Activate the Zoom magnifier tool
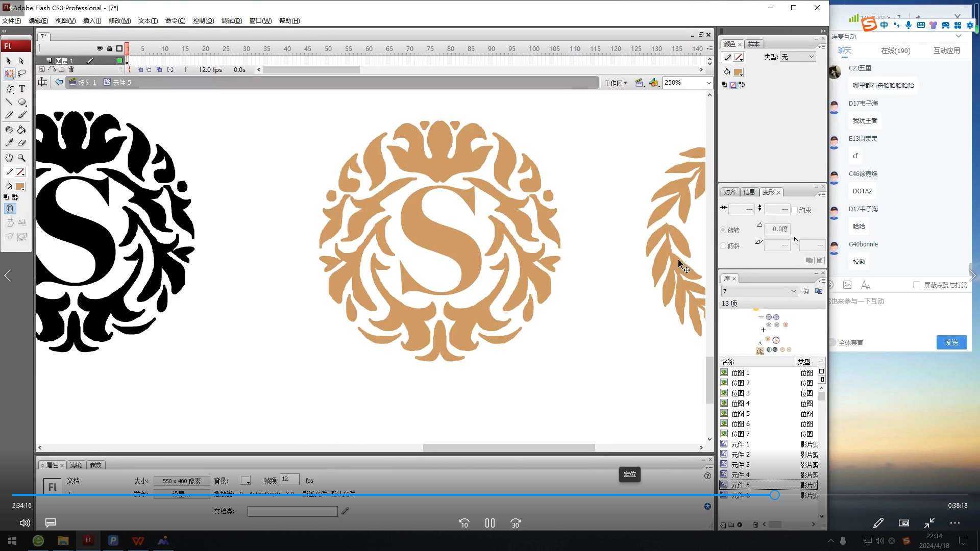 tap(22, 158)
